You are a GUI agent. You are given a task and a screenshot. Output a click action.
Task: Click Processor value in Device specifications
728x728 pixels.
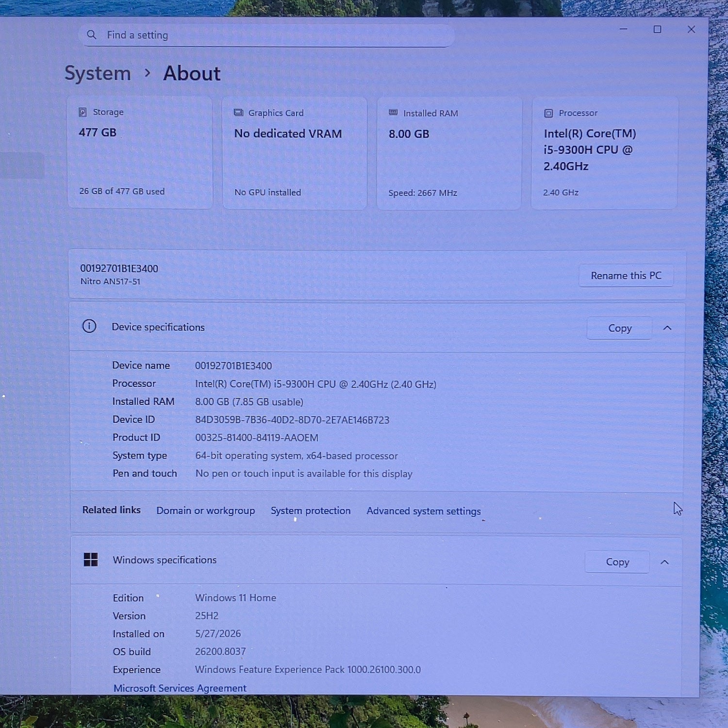tap(315, 384)
